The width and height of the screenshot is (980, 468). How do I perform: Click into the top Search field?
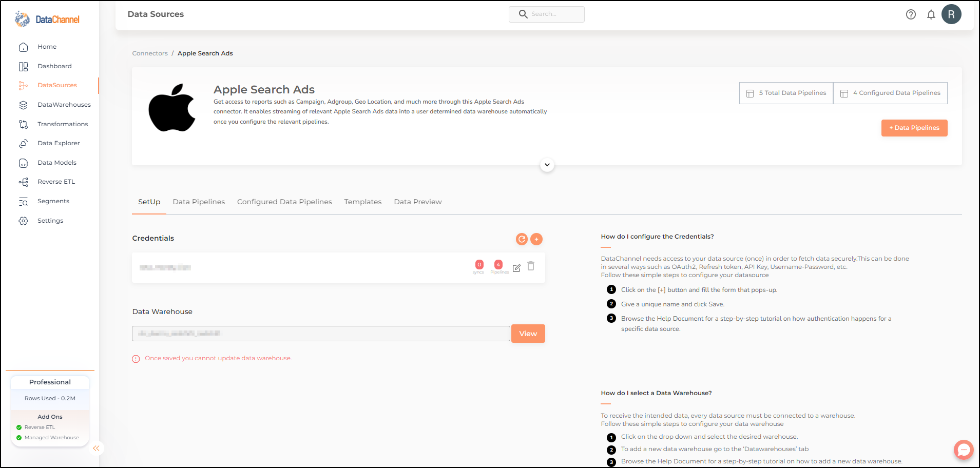[x=547, y=14]
